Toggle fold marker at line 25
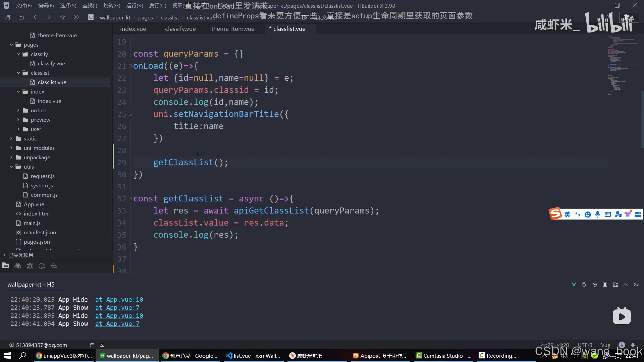644x362 pixels. pyautogui.click(x=130, y=114)
